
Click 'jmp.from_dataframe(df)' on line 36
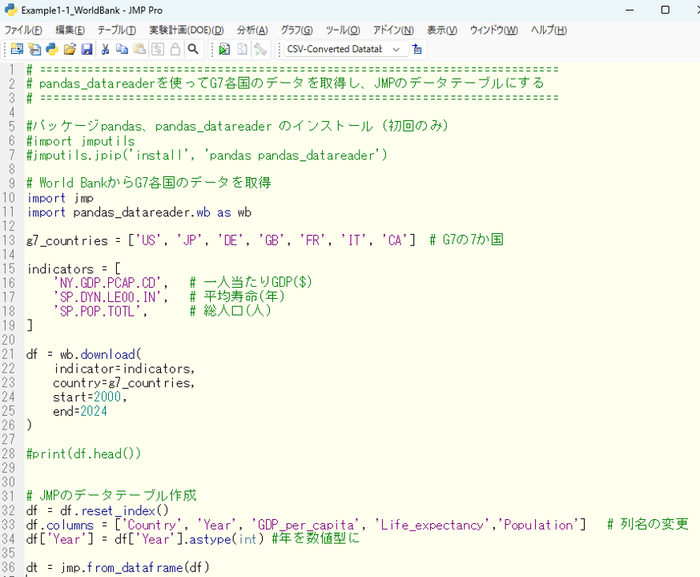(x=135, y=568)
